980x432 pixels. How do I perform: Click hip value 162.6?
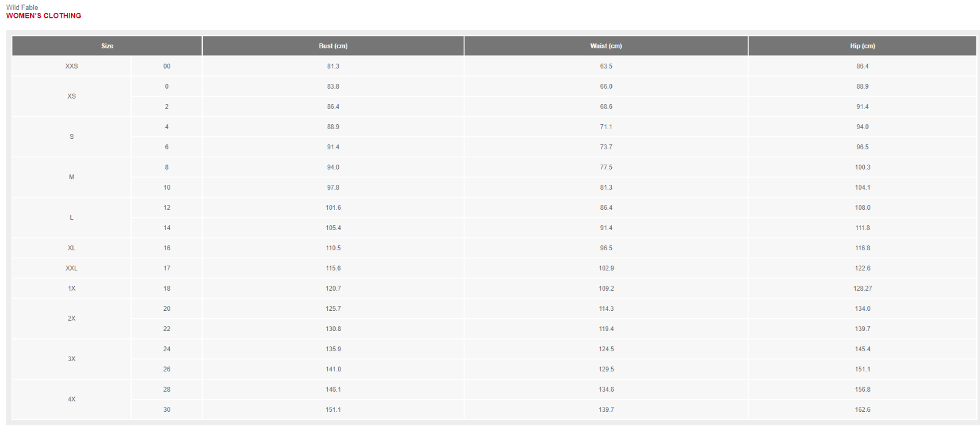[862, 409]
